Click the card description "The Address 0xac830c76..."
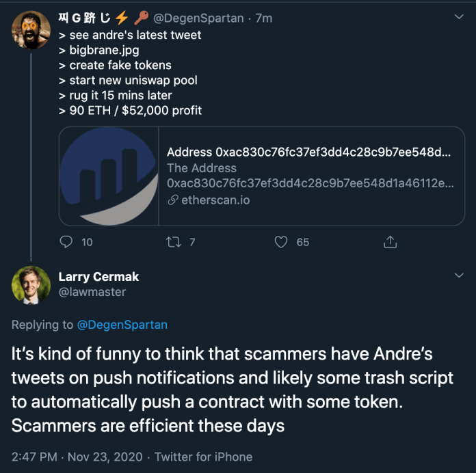 coord(308,176)
